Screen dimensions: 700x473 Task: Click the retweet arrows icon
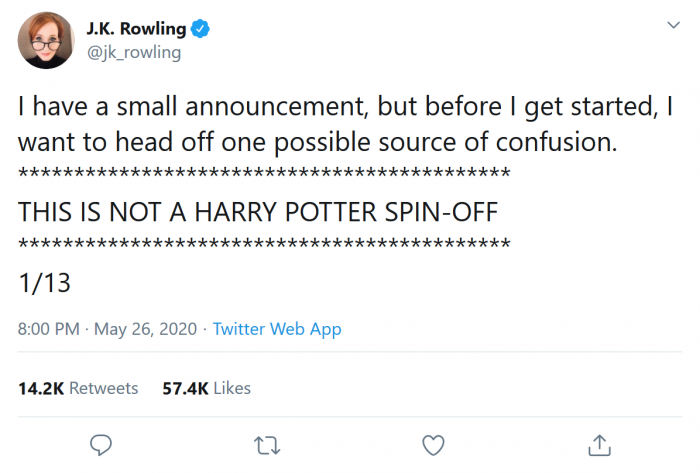point(265,443)
